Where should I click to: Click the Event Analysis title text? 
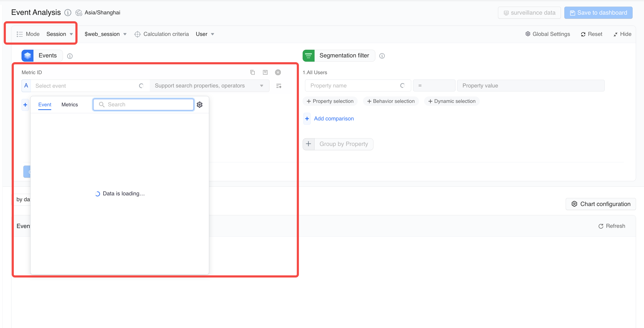point(36,12)
